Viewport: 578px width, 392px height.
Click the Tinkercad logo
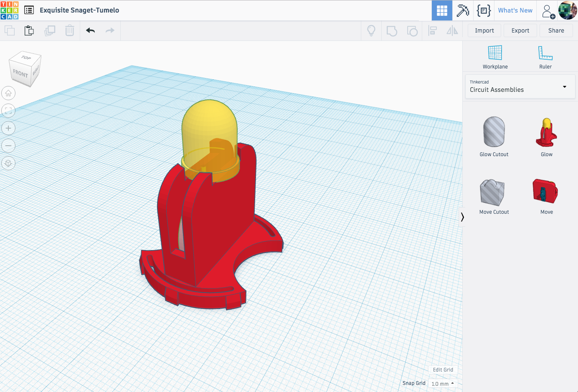10,10
